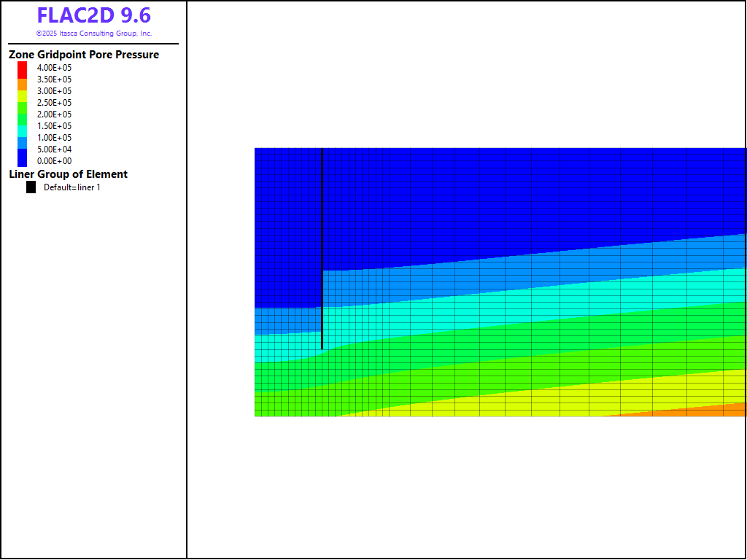
Task: Select the 2.00E+05 legend value label
Action: click(54, 114)
